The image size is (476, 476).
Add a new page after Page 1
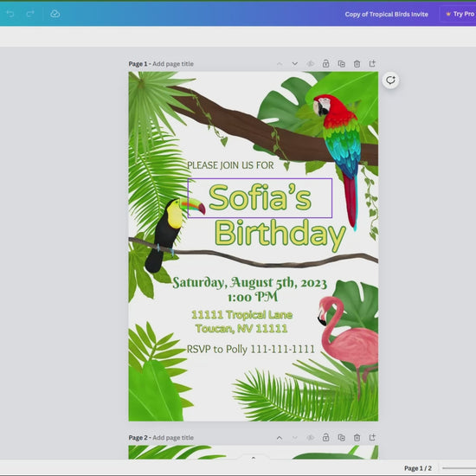(x=372, y=64)
